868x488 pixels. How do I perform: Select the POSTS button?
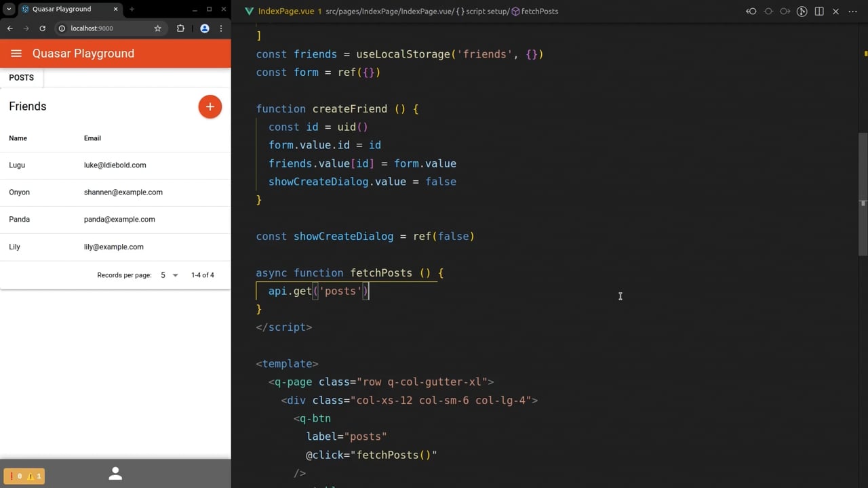click(21, 77)
